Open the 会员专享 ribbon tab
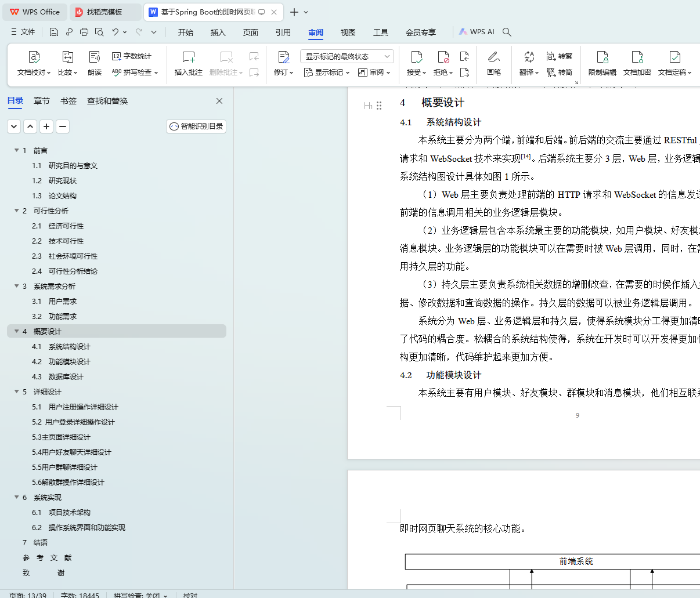This screenshot has width=700, height=598. click(421, 32)
